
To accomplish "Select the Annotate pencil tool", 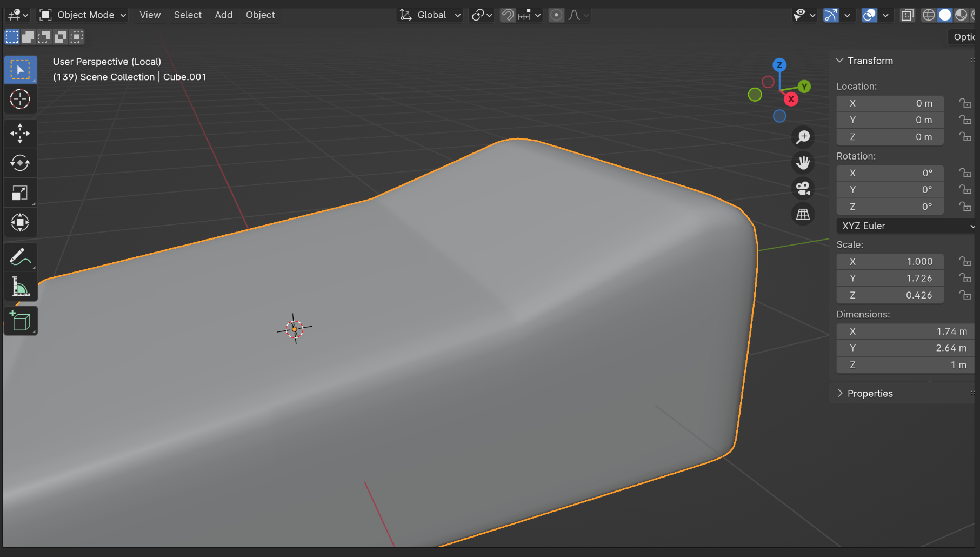I will [21, 257].
